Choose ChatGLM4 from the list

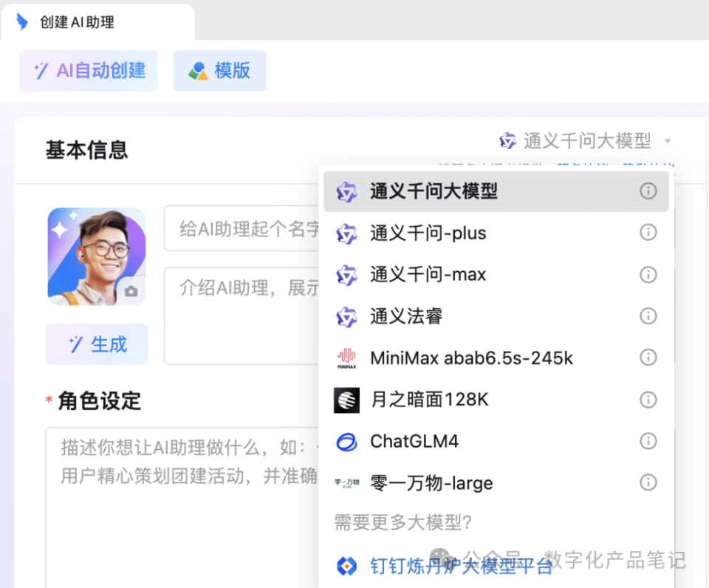(x=496, y=442)
